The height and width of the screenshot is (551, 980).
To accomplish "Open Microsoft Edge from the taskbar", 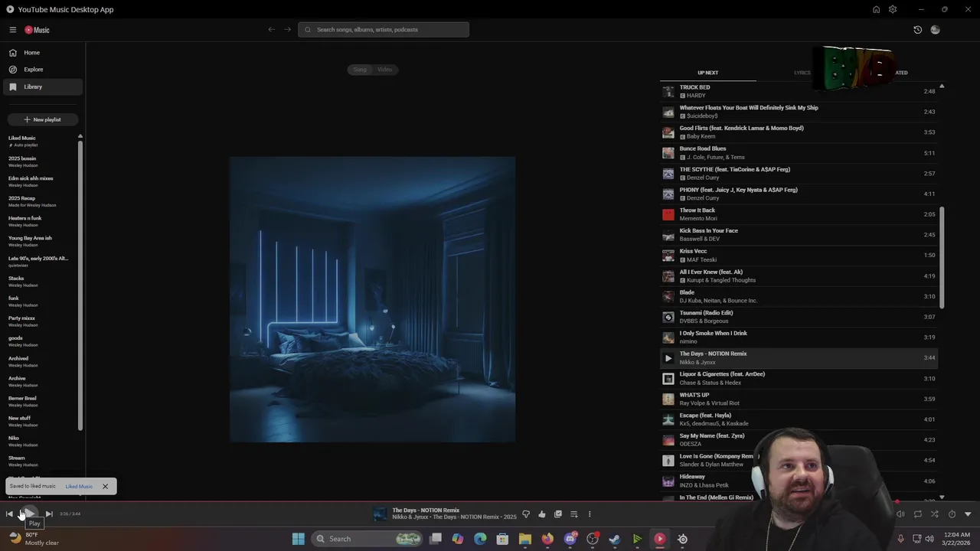I will click(480, 539).
